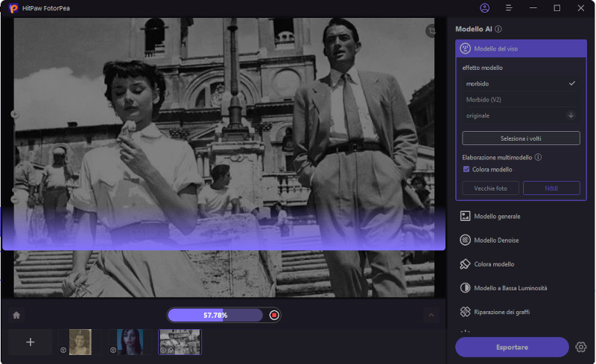Viewport: 596px width, 364px height.
Task: Click the 57.78% progress bar
Action: (215, 315)
